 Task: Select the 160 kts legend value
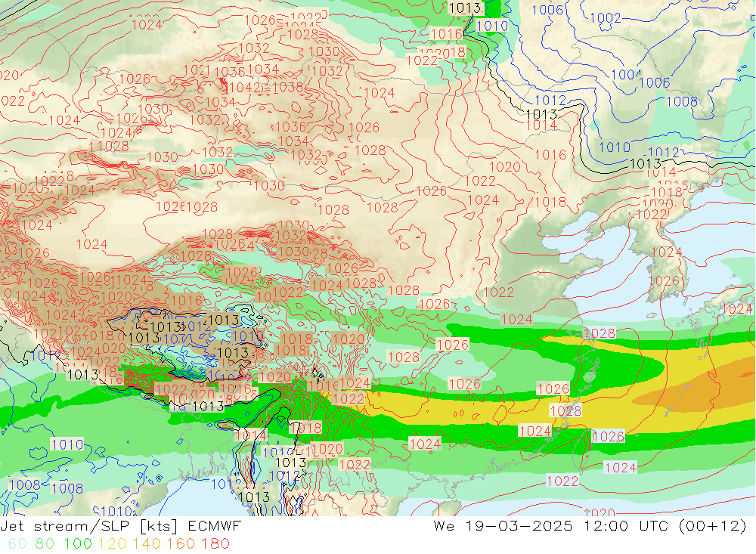pyautogui.click(x=181, y=544)
